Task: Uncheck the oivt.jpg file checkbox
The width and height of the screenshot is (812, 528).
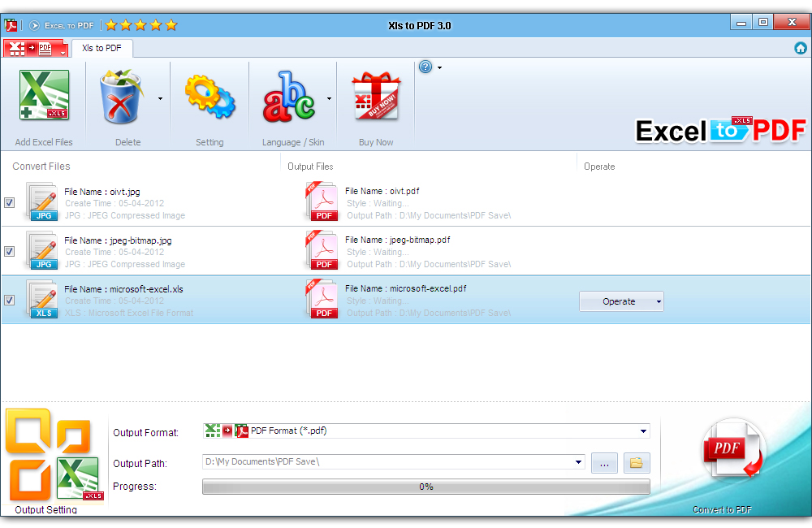Action: coord(9,202)
